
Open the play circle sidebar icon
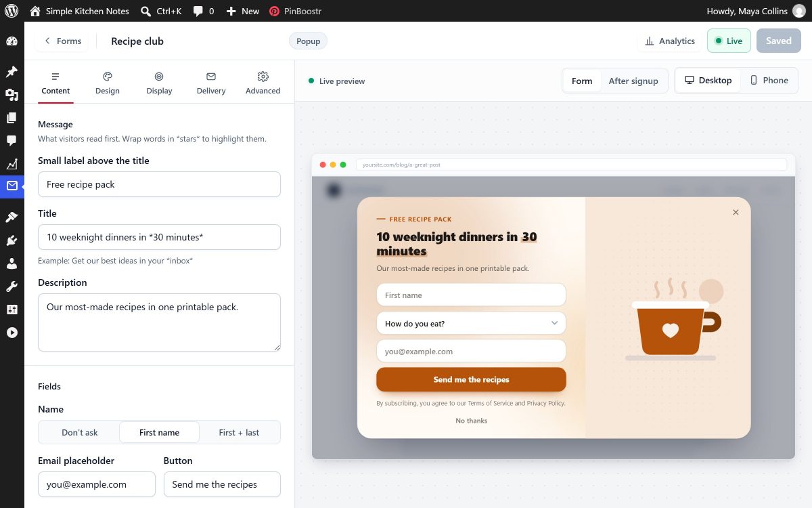tap(12, 333)
